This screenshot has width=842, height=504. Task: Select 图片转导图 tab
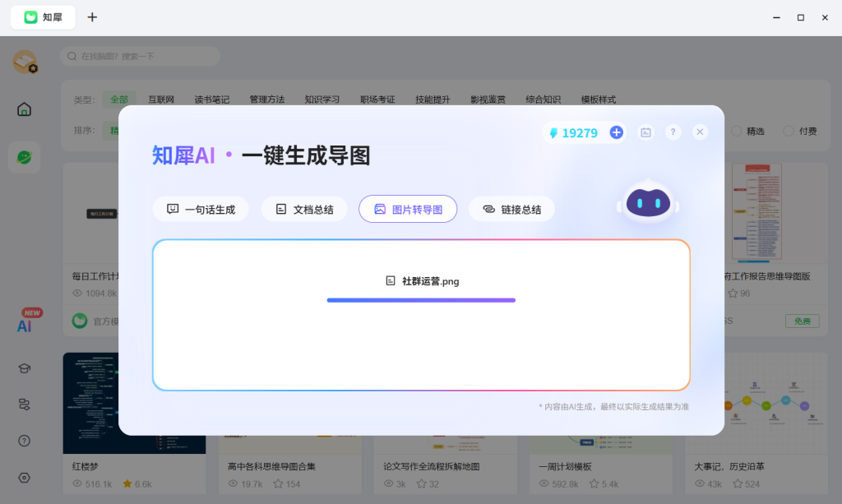tap(408, 210)
